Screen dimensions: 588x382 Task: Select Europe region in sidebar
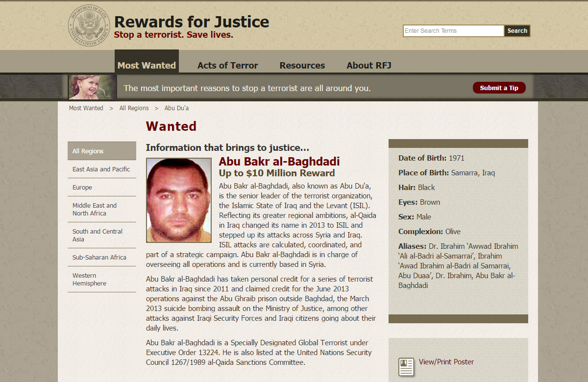click(x=102, y=187)
